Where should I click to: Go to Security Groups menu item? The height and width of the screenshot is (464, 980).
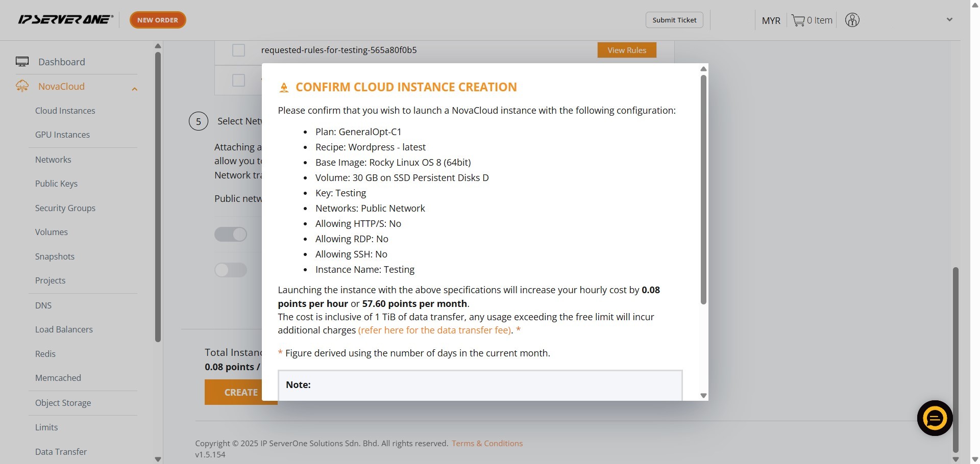(x=65, y=208)
